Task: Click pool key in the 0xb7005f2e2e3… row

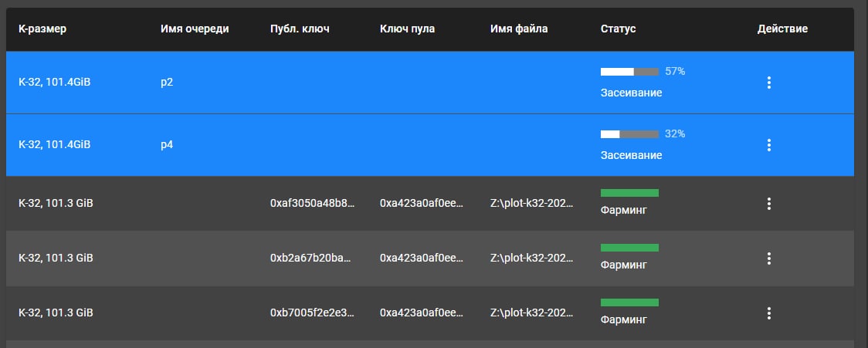Action: (422, 313)
